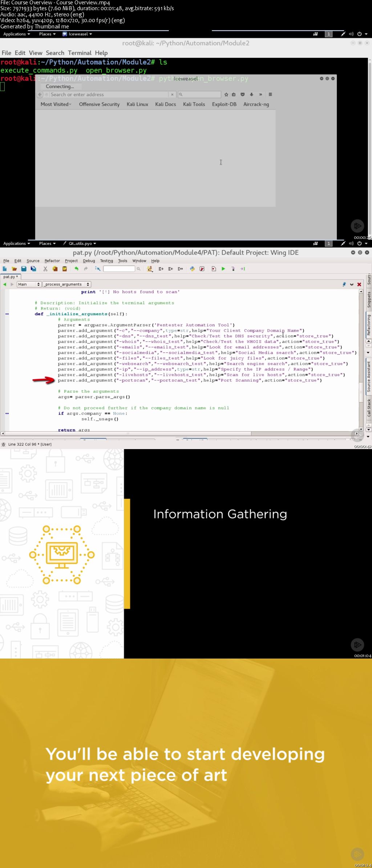
Task: Open the Testing menu in Wing IDE
Action: [106, 261]
